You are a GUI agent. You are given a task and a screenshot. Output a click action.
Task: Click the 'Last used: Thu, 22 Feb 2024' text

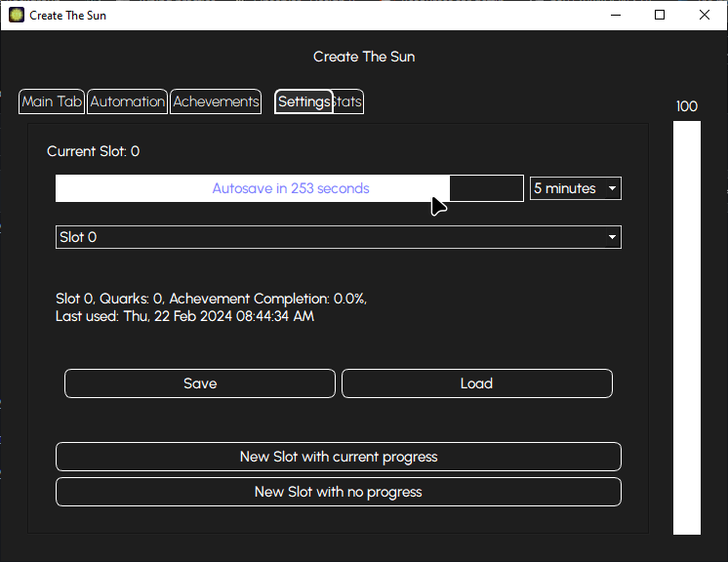coord(184,316)
